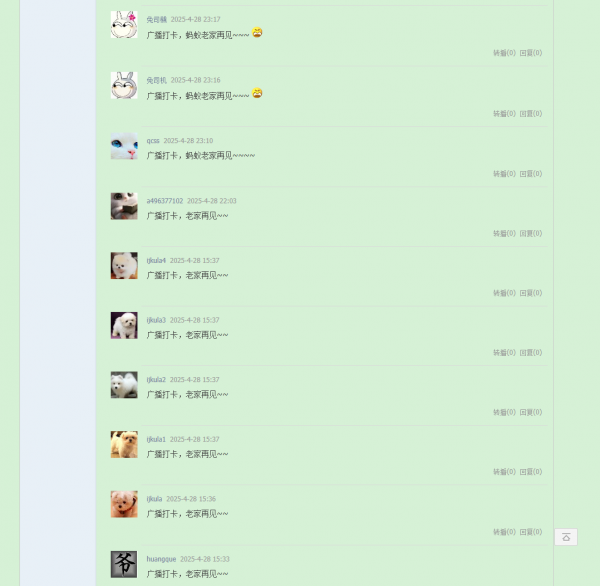Repost the ijkula1 broadcast
The width and height of the screenshot is (600, 586).
(504, 472)
